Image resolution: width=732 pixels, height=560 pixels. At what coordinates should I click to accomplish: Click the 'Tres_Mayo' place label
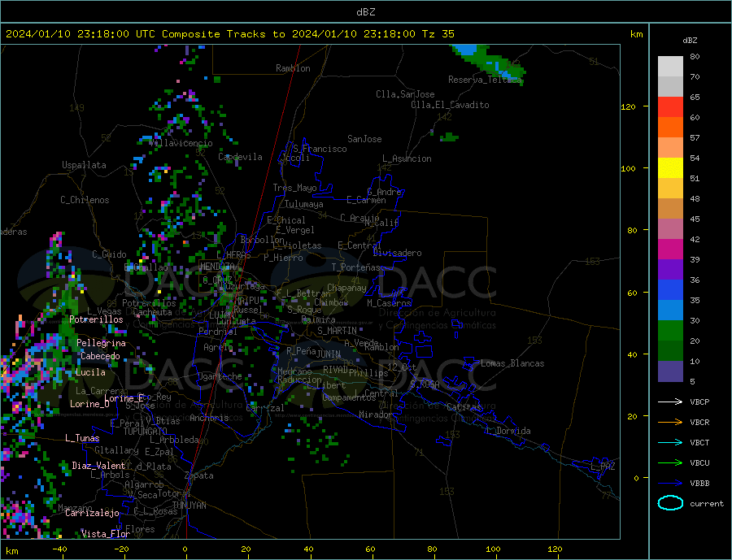point(294,188)
